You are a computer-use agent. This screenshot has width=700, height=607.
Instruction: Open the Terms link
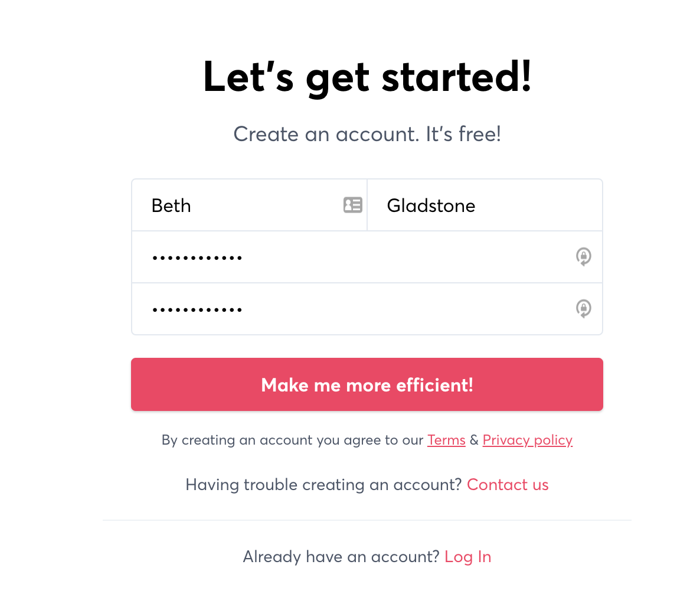(446, 440)
